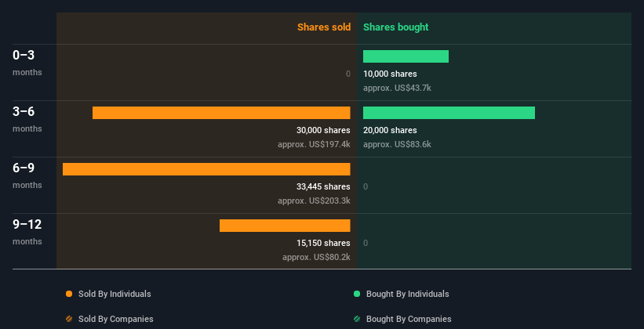Screen dimensions: 644x329
Task: Select the Shares sold column header
Action: click(324, 27)
